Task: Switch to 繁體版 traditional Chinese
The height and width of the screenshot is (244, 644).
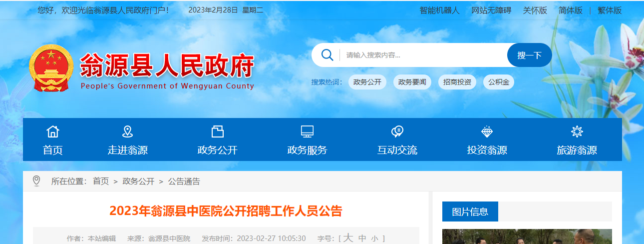Action: [x=610, y=10]
